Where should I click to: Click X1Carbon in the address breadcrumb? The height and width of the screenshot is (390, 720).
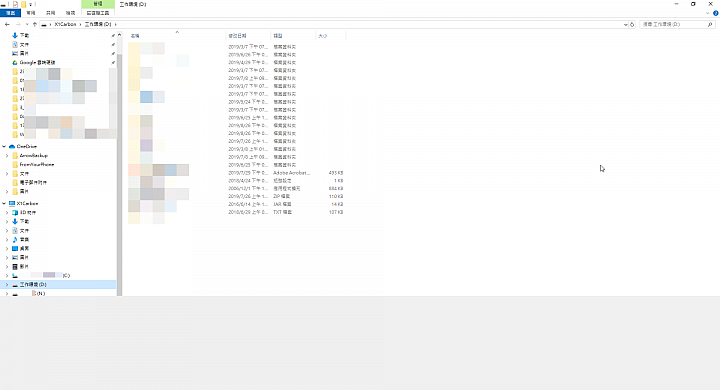(x=65, y=24)
